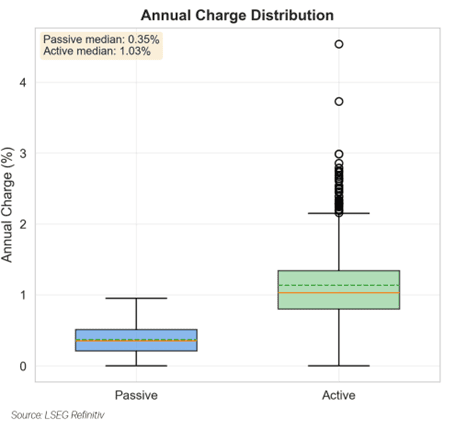Click the highest Active outlier circle

[339, 44]
